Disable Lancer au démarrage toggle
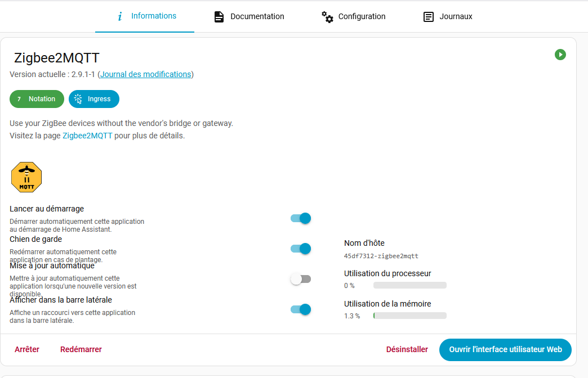Viewport: 588px width, 378px height. point(301,218)
